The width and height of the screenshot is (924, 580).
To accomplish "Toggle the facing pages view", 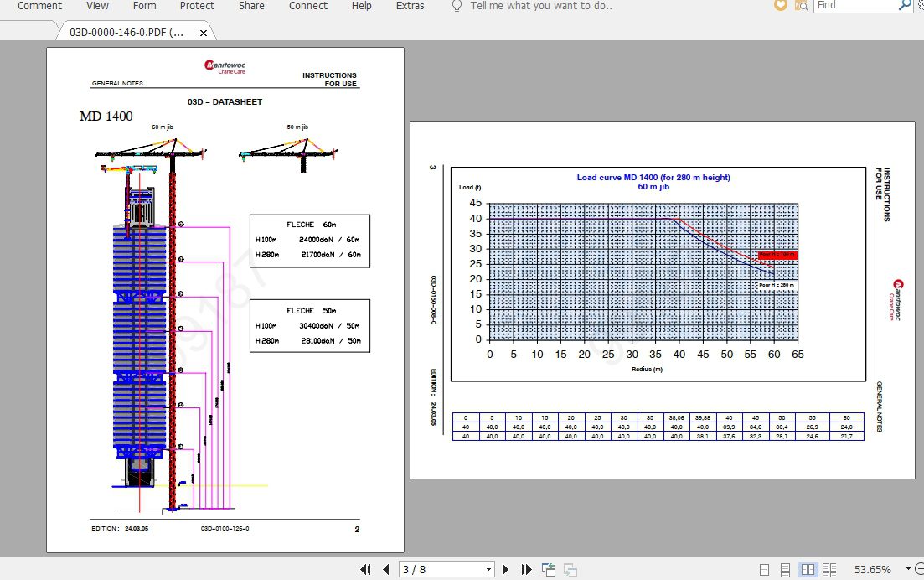I will pos(808,570).
